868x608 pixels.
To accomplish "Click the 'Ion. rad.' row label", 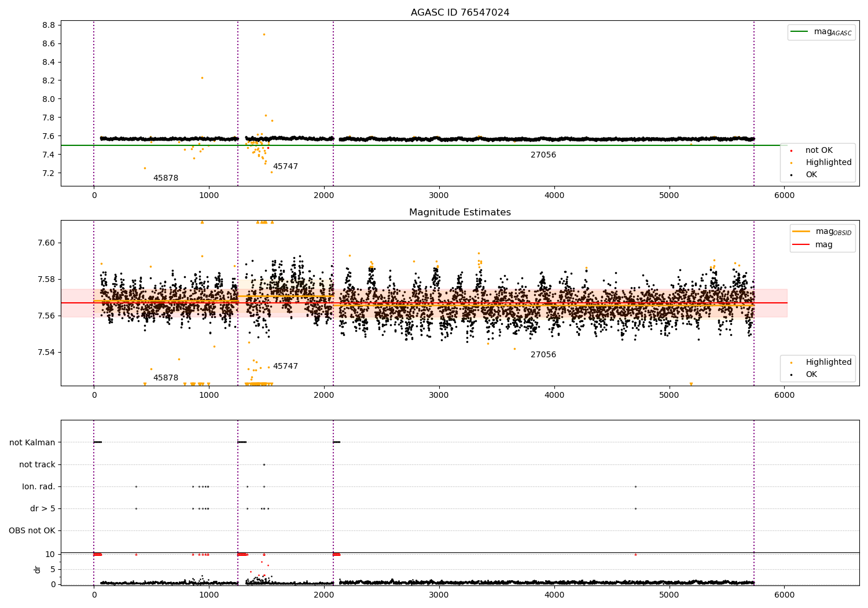I will (x=39, y=486).
